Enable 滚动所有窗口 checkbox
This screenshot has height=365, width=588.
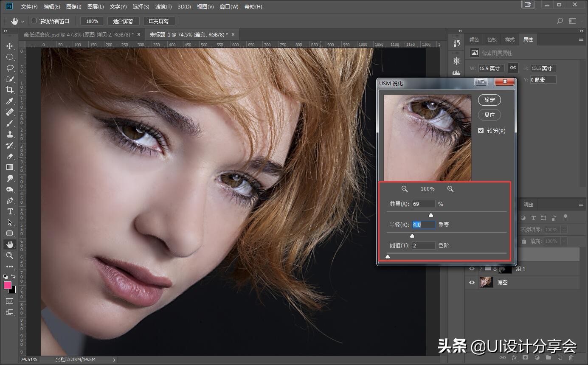[34, 21]
